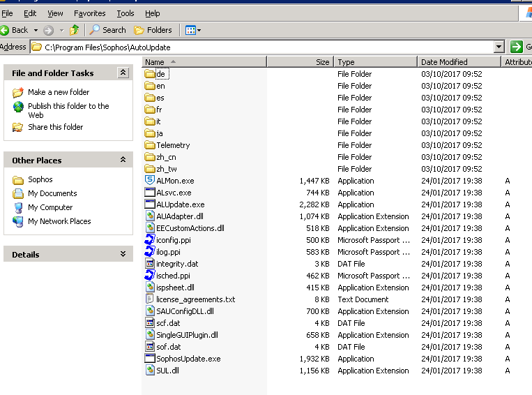
Task: Select the en folder icon
Action: pos(149,86)
